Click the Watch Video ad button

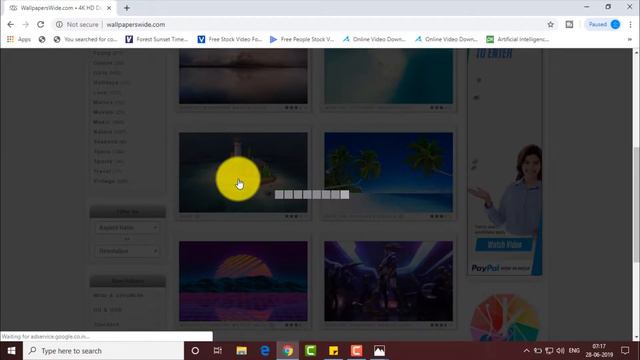pyautogui.click(x=504, y=244)
